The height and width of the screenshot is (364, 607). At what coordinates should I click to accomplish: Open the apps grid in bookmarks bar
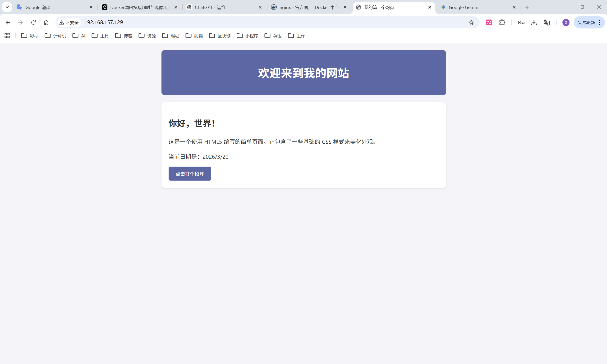7,36
